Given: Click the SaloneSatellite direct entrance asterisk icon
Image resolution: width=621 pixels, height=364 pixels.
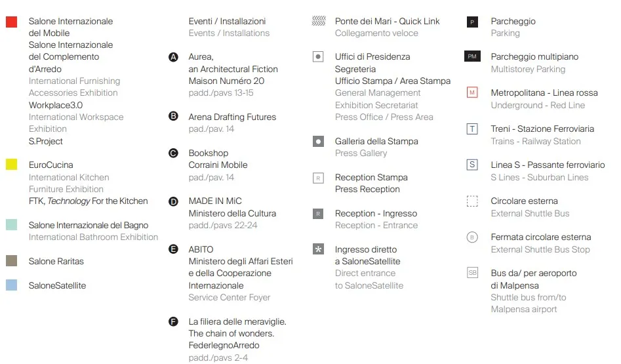Looking at the screenshot, I should [319, 250].
